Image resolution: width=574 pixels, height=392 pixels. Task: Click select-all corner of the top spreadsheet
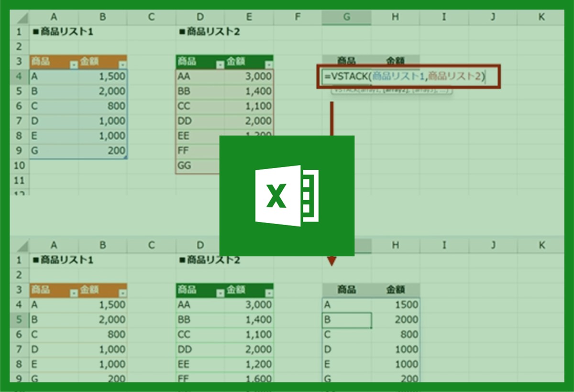(19, 18)
